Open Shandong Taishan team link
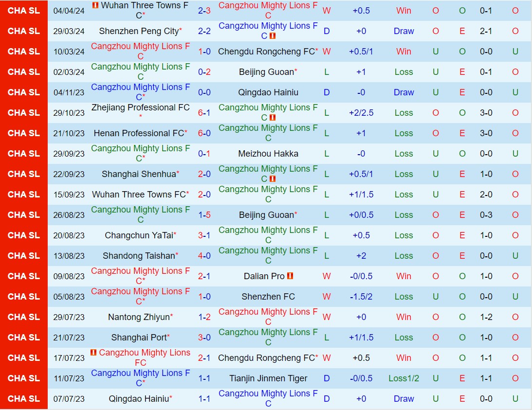Viewport: 532px width, 410px height. [139, 256]
